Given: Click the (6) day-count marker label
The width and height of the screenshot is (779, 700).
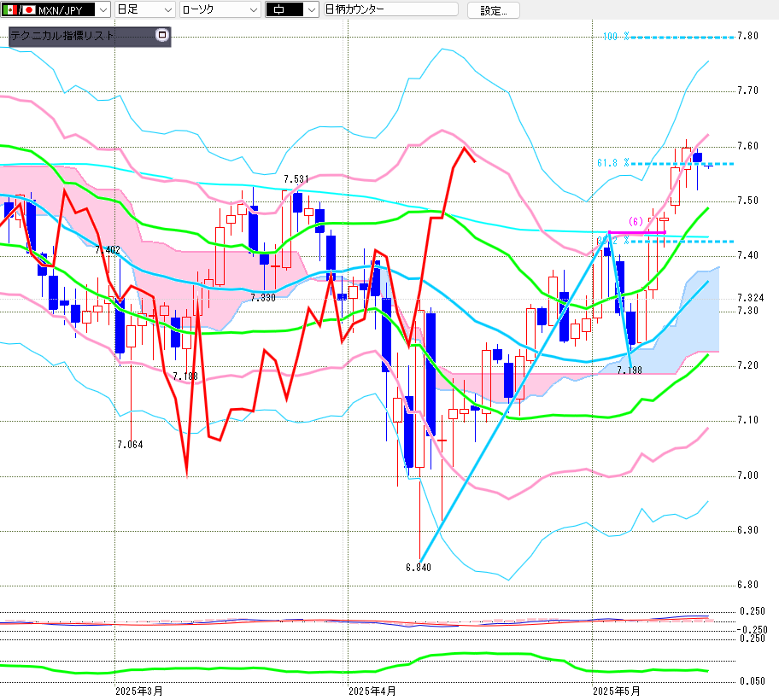Looking at the screenshot, I should 635,221.
